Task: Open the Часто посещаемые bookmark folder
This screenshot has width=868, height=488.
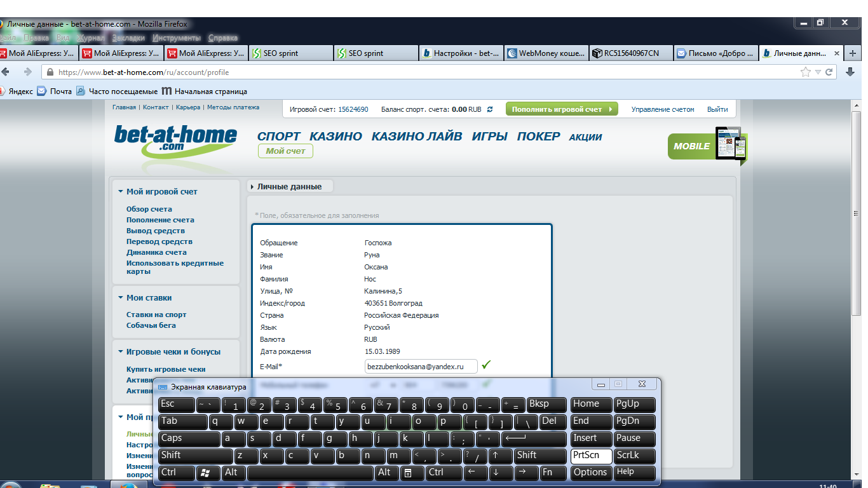Action: 117,91
